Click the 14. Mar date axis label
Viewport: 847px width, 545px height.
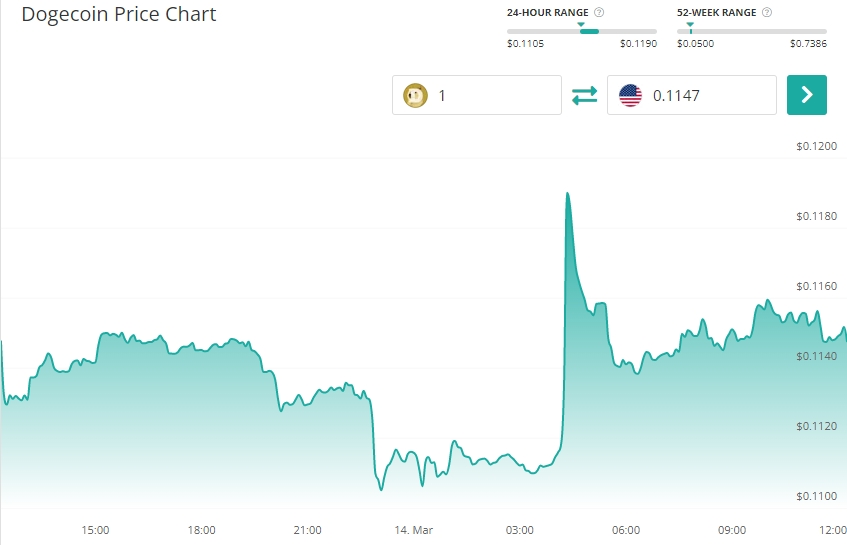pos(413,530)
